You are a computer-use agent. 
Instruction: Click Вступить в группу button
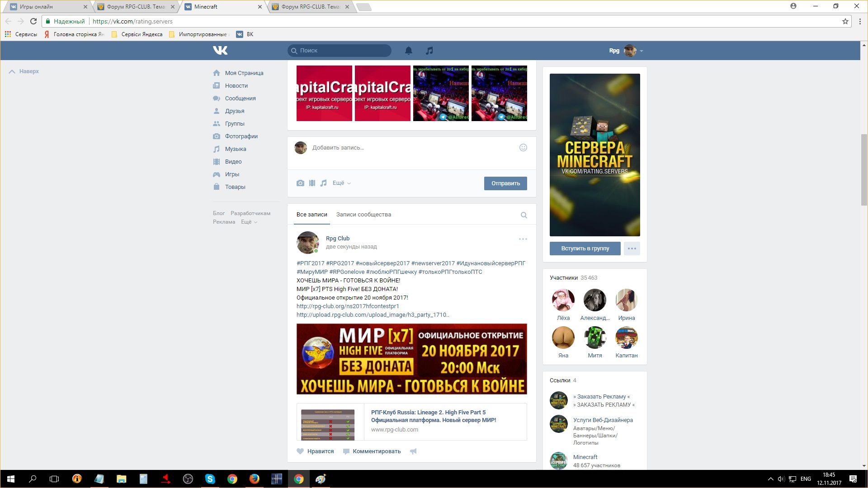tap(585, 249)
